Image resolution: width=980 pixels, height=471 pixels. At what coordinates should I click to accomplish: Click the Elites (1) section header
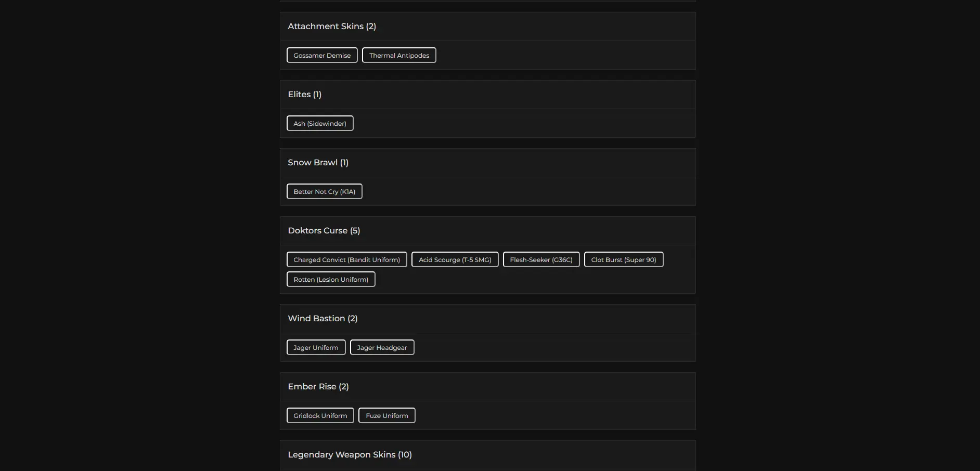click(x=487, y=95)
